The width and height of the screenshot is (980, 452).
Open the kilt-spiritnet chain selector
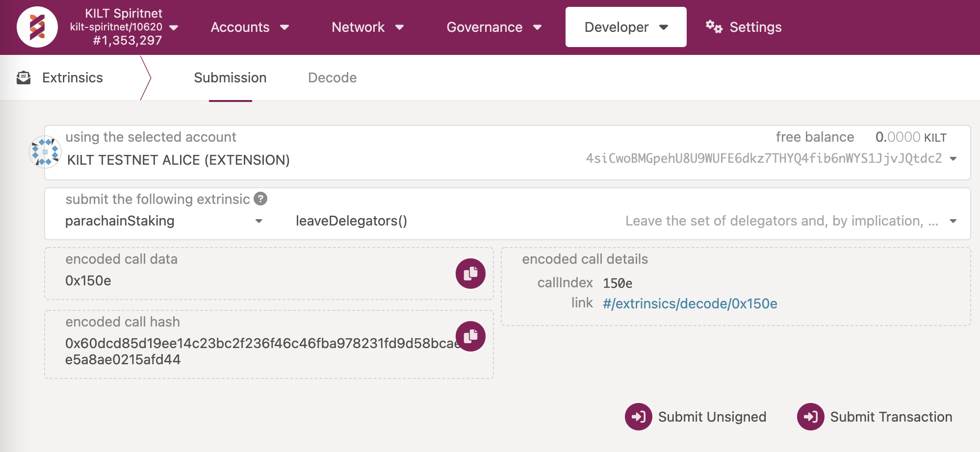173,27
